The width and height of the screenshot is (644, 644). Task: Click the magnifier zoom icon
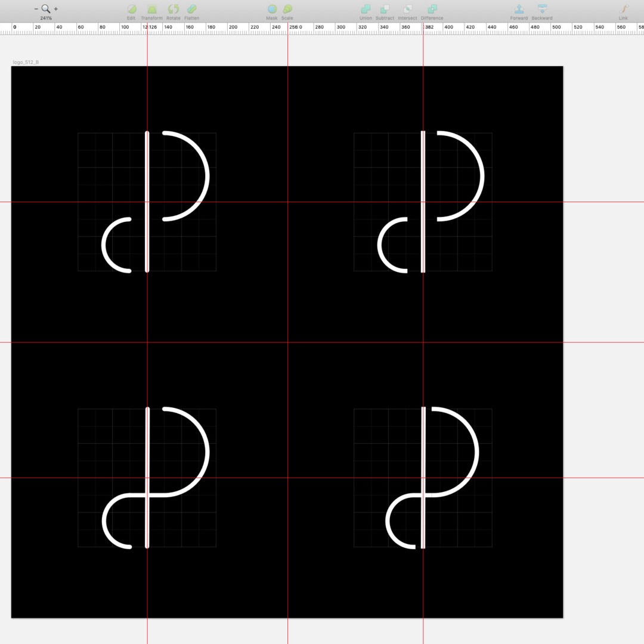pyautogui.click(x=46, y=8)
